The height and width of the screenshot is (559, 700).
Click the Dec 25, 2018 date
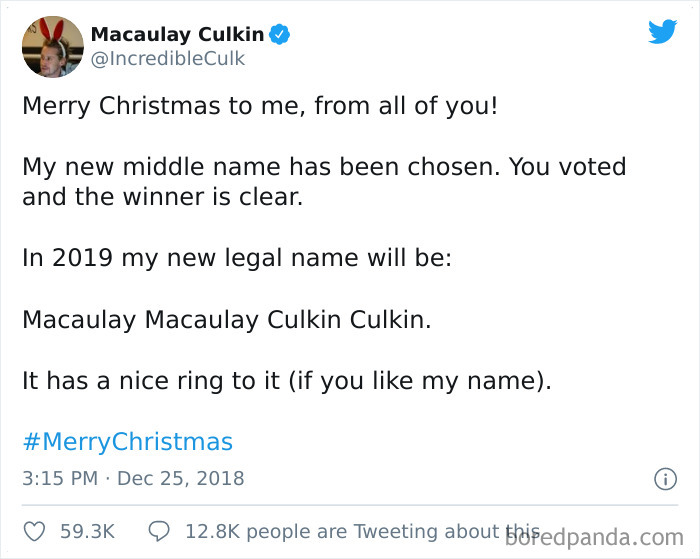click(181, 479)
